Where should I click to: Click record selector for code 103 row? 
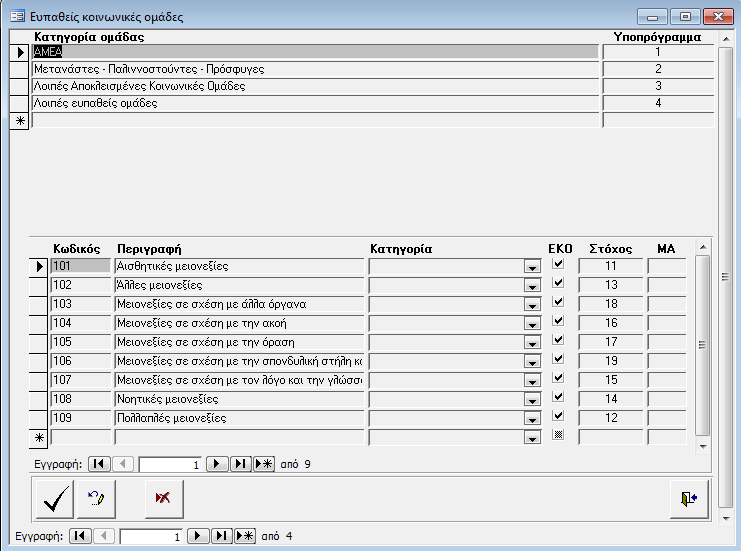coord(40,304)
